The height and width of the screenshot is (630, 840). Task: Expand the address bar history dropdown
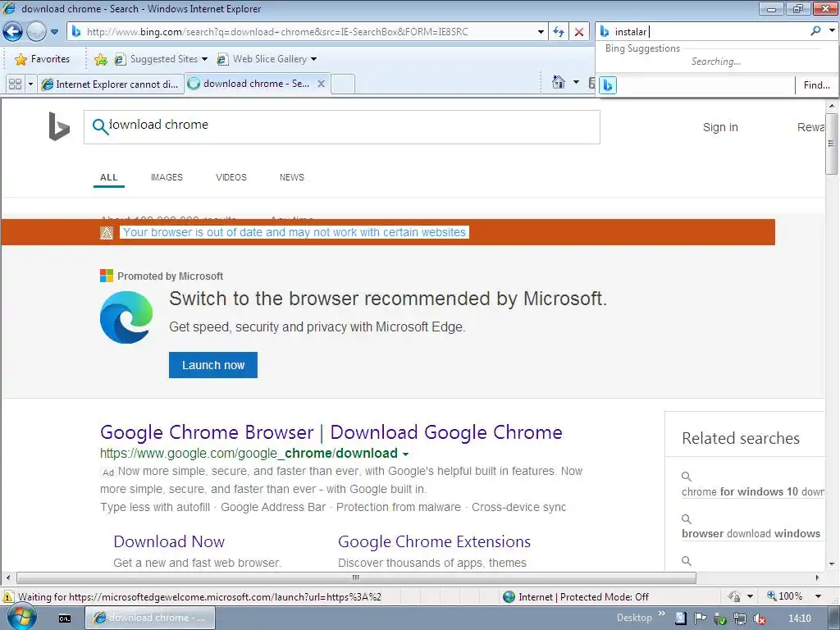541,32
